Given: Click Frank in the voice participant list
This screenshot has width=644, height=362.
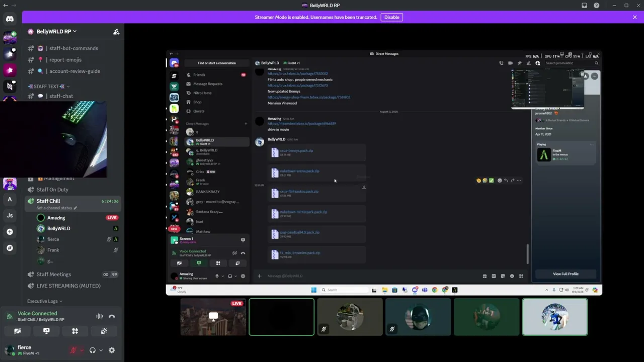Looking at the screenshot, I should coord(53,250).
